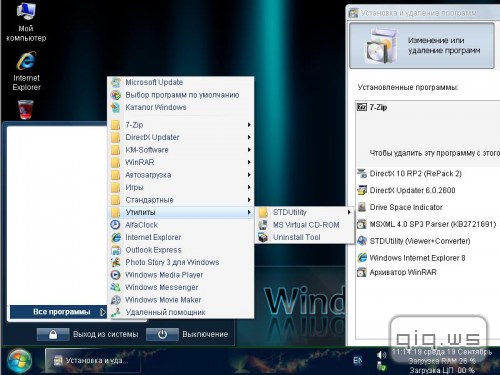Open Удаленный помощник menu entry
Image resolution: width=500 pixels, height=375 pixels.
click(x=181, y=312)
